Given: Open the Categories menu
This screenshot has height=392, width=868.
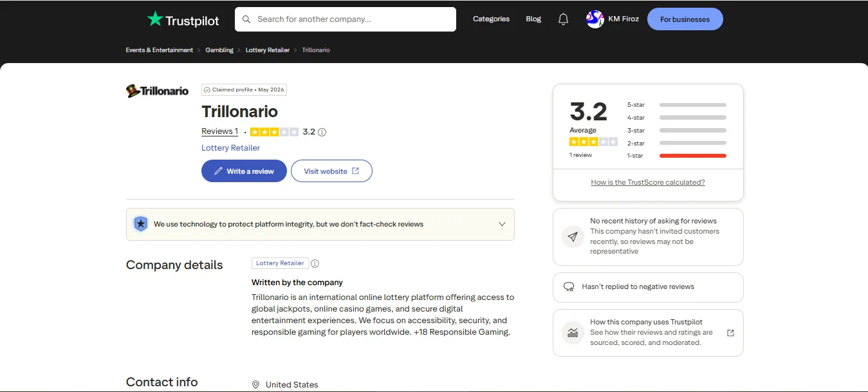Looking at the screenshot, I should click(x=491, y=19).
